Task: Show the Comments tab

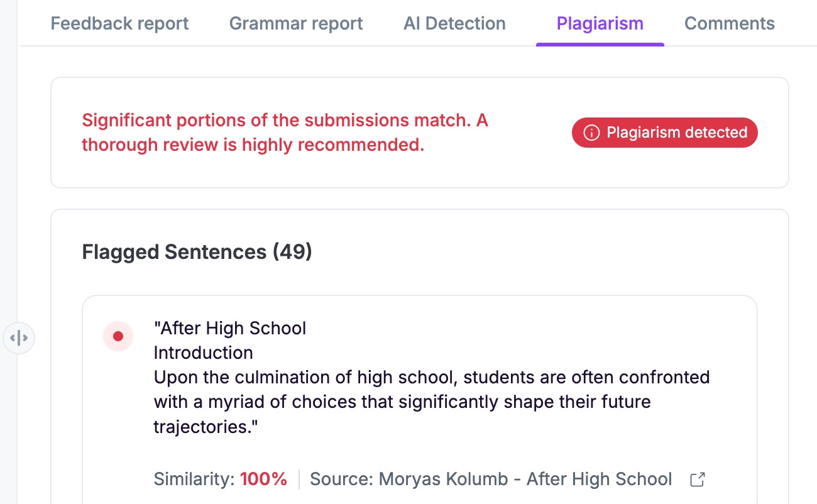Action: tap(729, 24)
